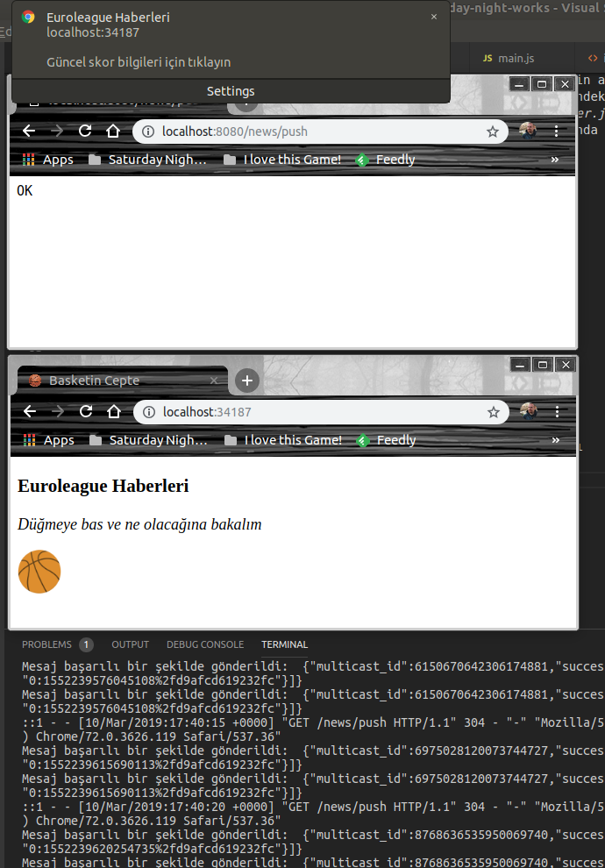Viewport: 605px width, 868px height.
Task: Bookmark the localhost:8080/news/push page with star
Action: 493,132
